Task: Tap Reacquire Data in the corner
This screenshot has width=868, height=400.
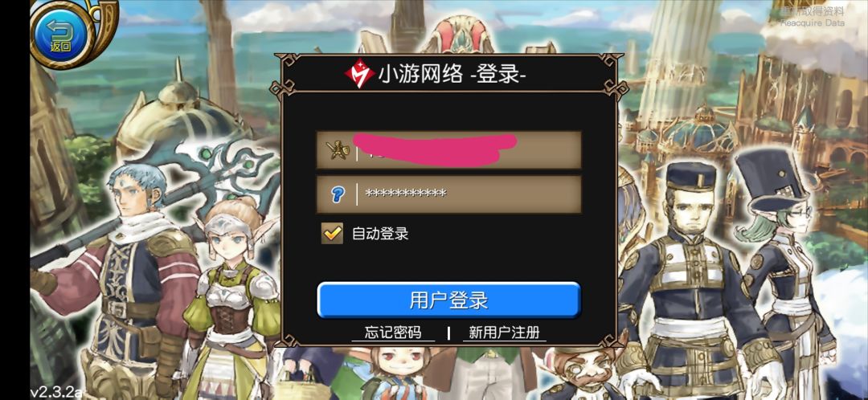Action: point(813,17)
